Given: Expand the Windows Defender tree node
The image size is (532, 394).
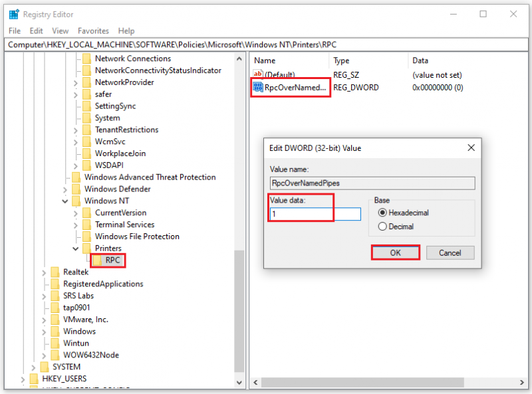Looking at the screenshot, I should tap(65, 189).
